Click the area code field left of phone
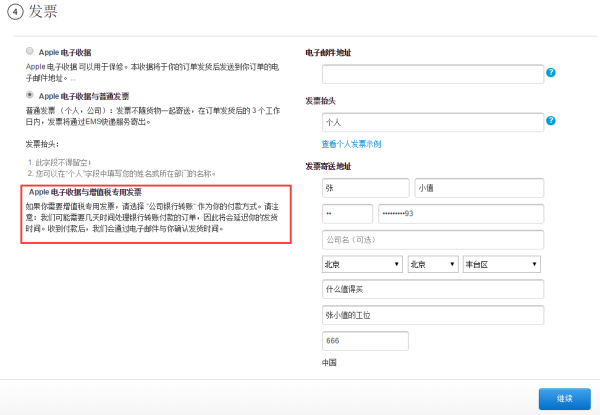This screenshot has width=600, height=415. (x=347, y=214)
